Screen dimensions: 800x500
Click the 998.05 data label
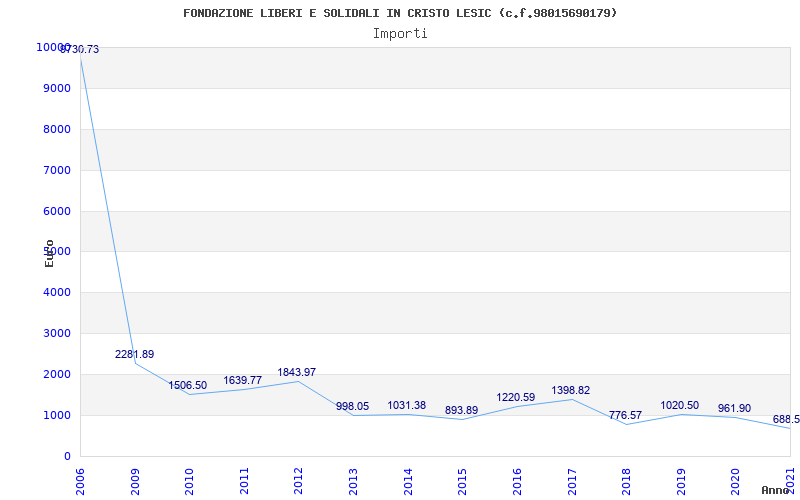(352, 406)
